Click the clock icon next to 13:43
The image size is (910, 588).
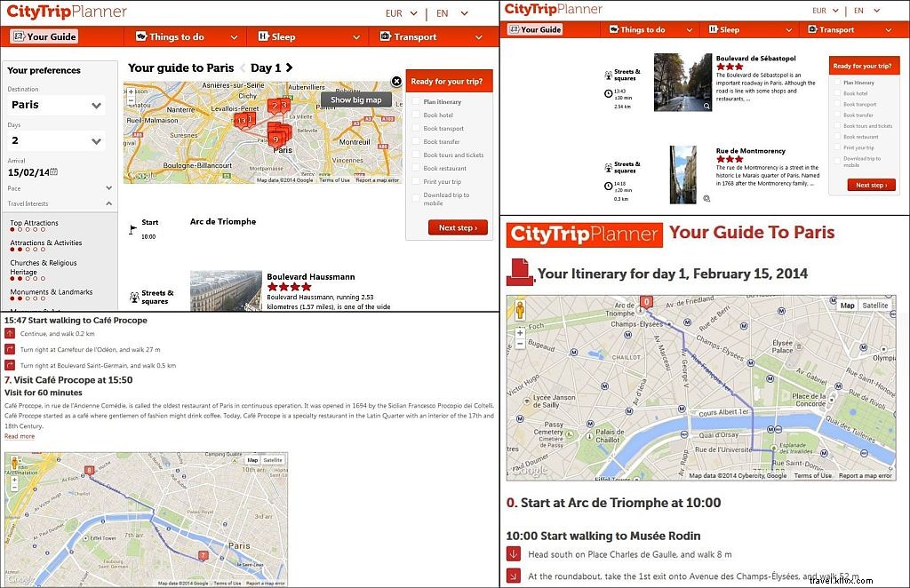tap(608, 93)
